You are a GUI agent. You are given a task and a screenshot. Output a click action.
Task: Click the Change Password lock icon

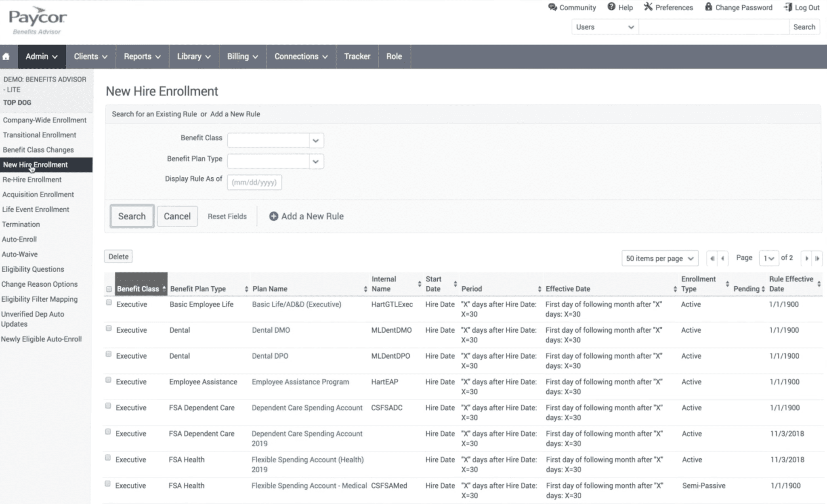[x=708, y=7]
